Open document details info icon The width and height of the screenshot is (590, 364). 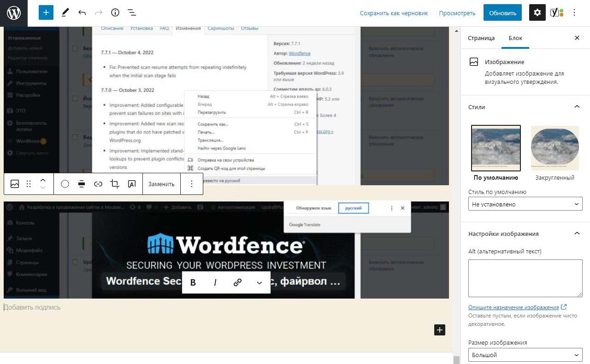point(115,13)
